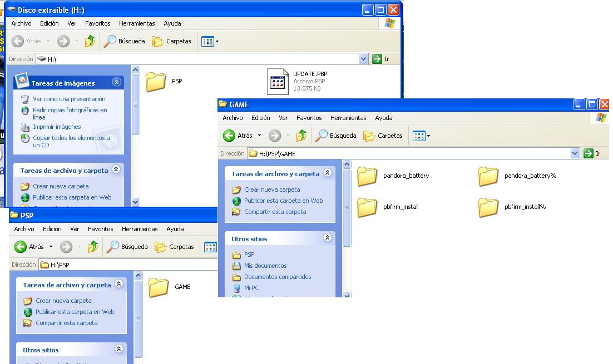Click Búsqueda search in H: window

(124, 41)
